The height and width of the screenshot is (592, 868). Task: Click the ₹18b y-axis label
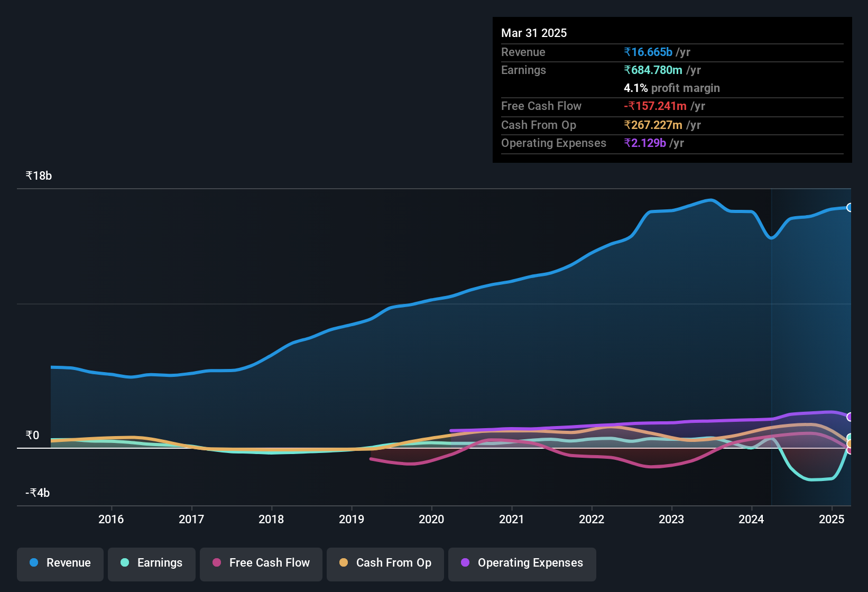click(x=39, y=176)
